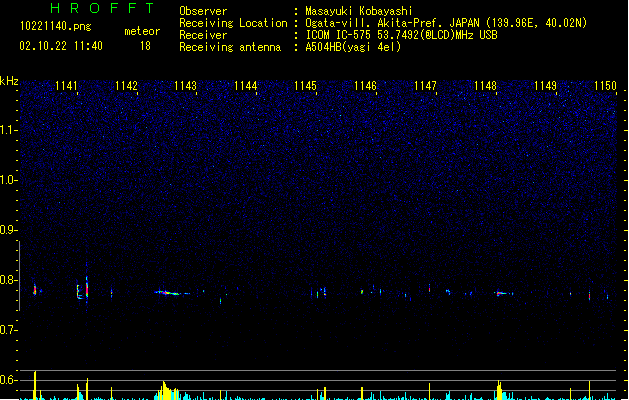Click time marker 1141
This screenshot has width=629, height=400.
tap(66, 86)
